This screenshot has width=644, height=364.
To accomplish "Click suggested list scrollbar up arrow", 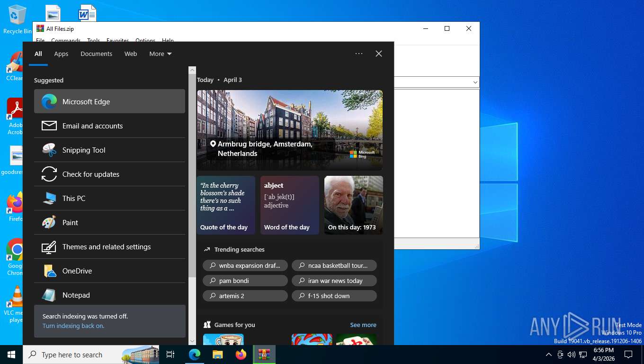I will coord(192,70).
